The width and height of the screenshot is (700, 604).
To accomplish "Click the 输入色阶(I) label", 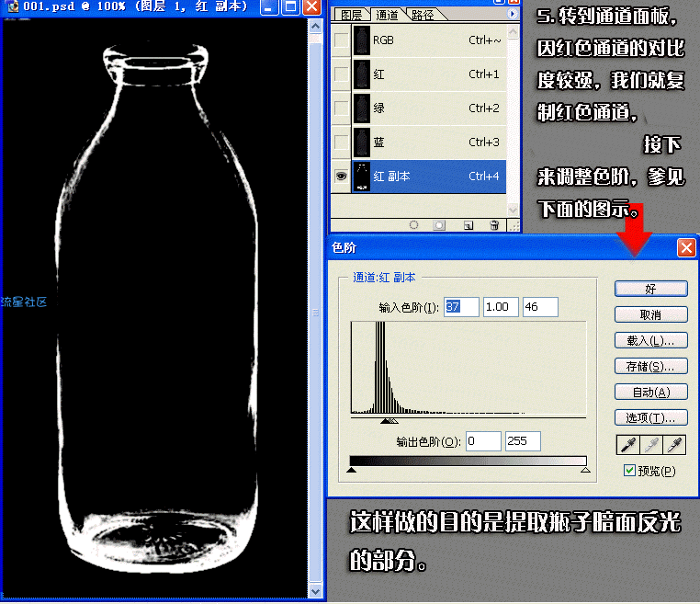I will 409,307.
